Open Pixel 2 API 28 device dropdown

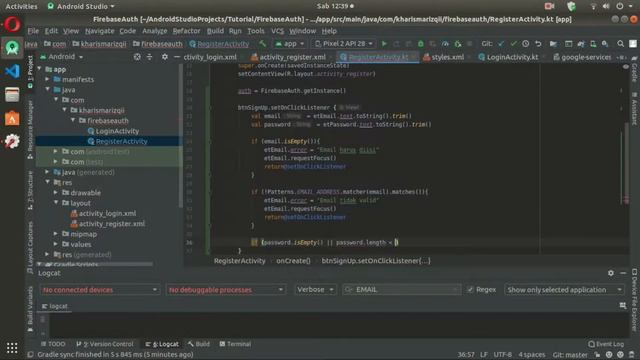click(344, 44)
